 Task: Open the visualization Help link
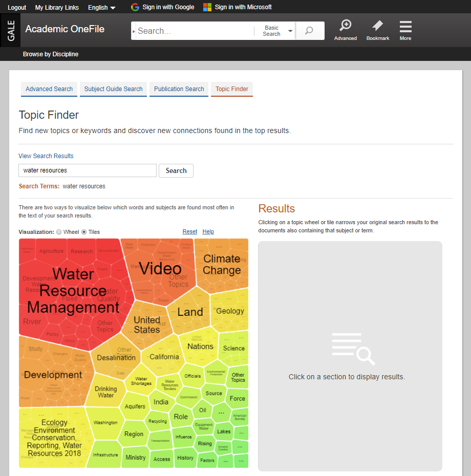tap(208, 232)
